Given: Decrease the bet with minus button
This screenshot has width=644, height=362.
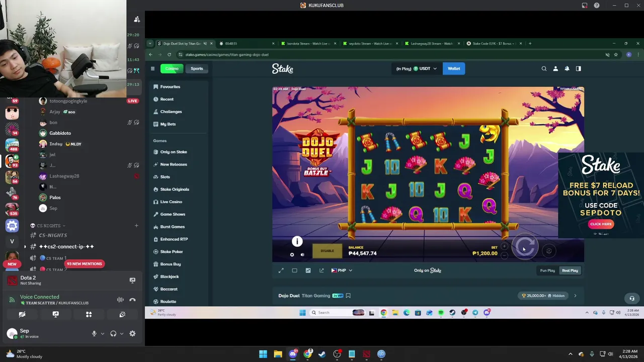Looking at the screenshot, I should click(x=505, y=255).
